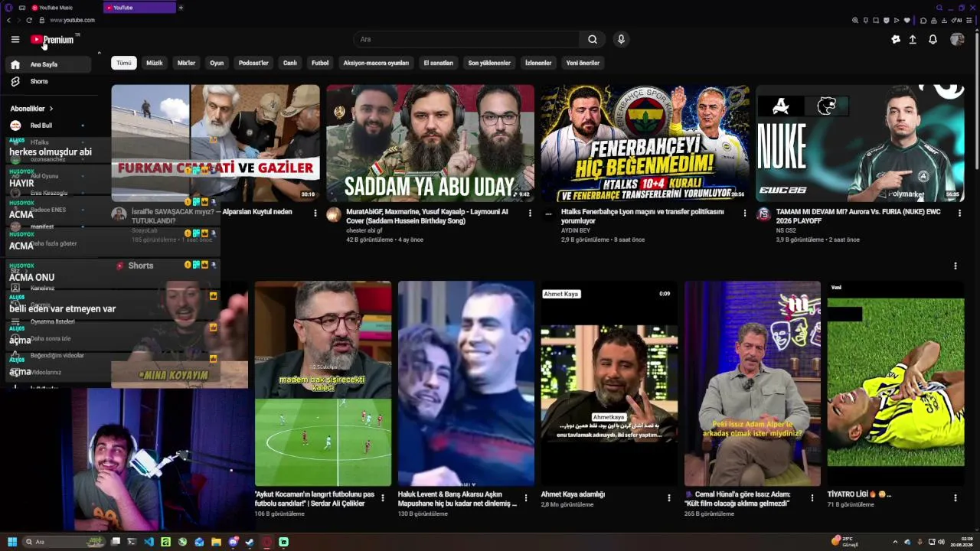This screenshot has height=551, width=980.
Task: Reload the page
Action: click(x=29, y=20)
